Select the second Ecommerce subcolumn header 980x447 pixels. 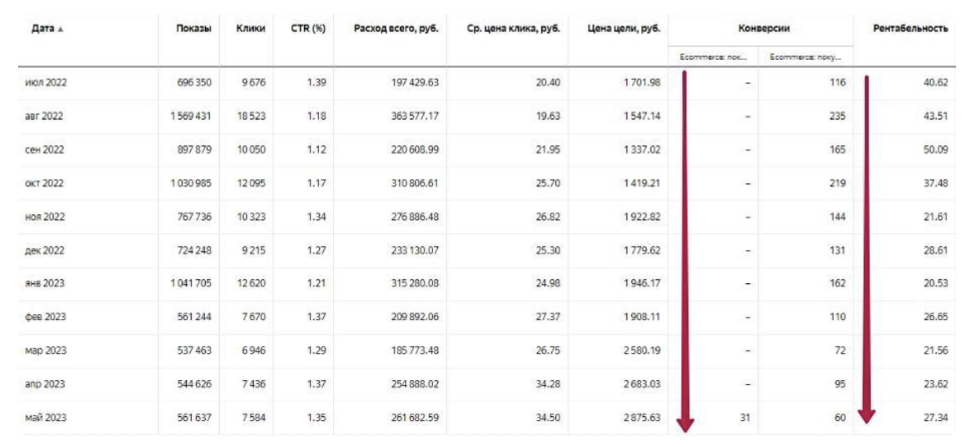click(805, 57)
